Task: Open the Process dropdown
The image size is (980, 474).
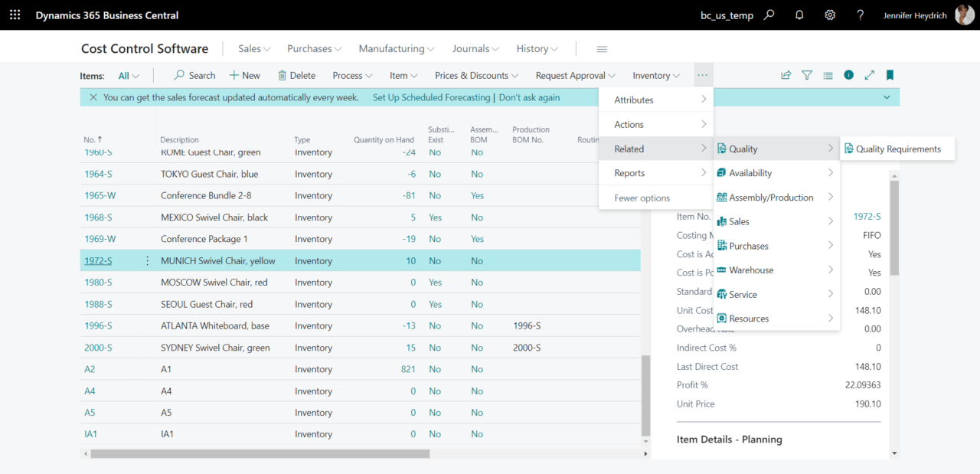Action: (352, 75)
